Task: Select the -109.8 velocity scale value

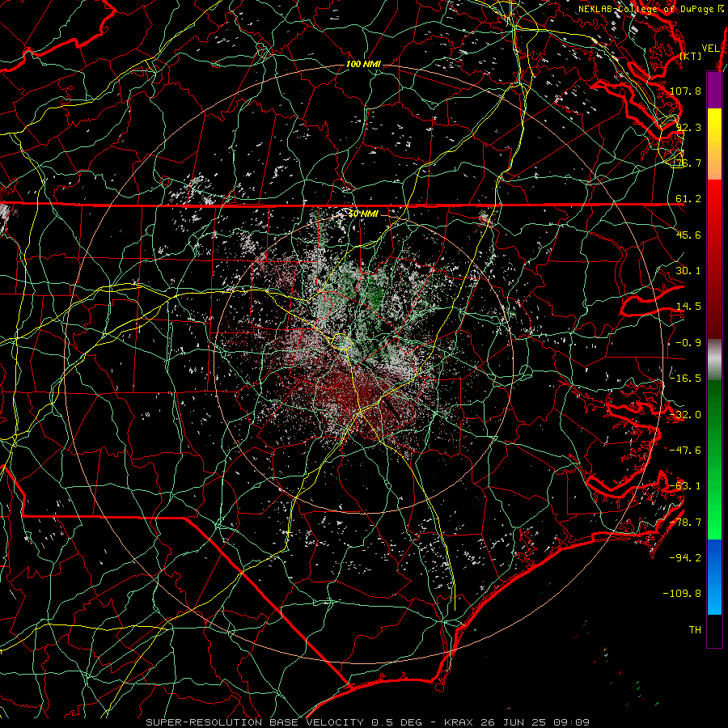Action: click(683, 594)
